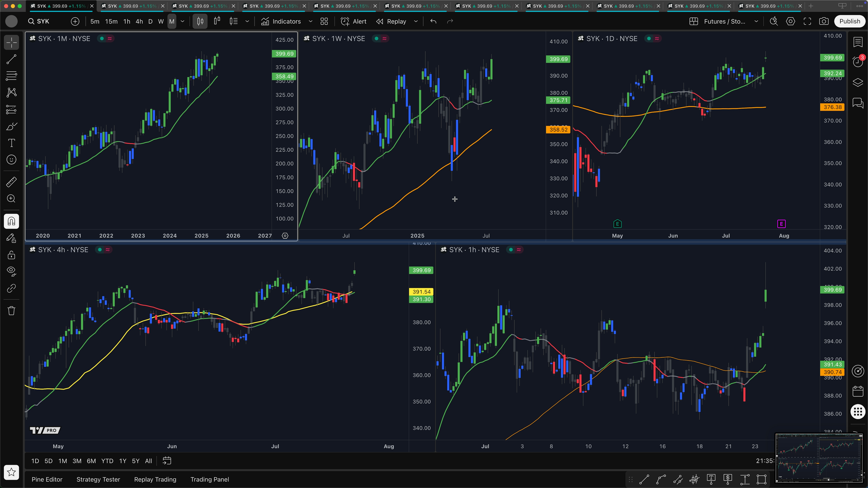Open chart settings hexagon icon

(790, 21)
